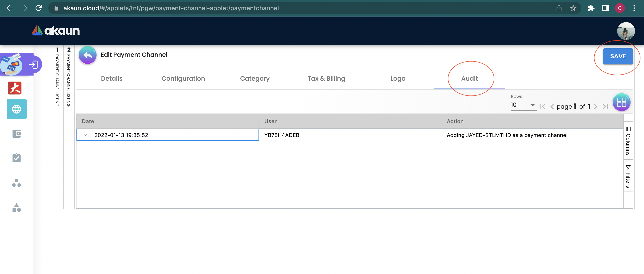Image resolution: width=644 pixels, height=274 pixels.
Task: Click the akaun logo link
Action: 56,30
